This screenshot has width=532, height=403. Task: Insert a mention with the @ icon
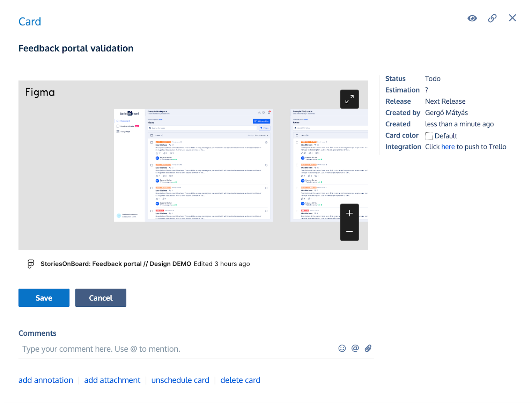pos(355,348)
